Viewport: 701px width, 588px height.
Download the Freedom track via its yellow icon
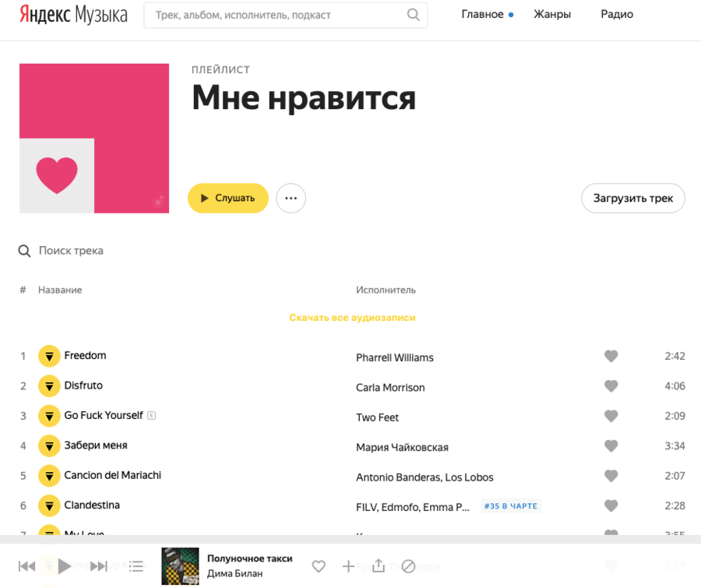tap(49, 356)
